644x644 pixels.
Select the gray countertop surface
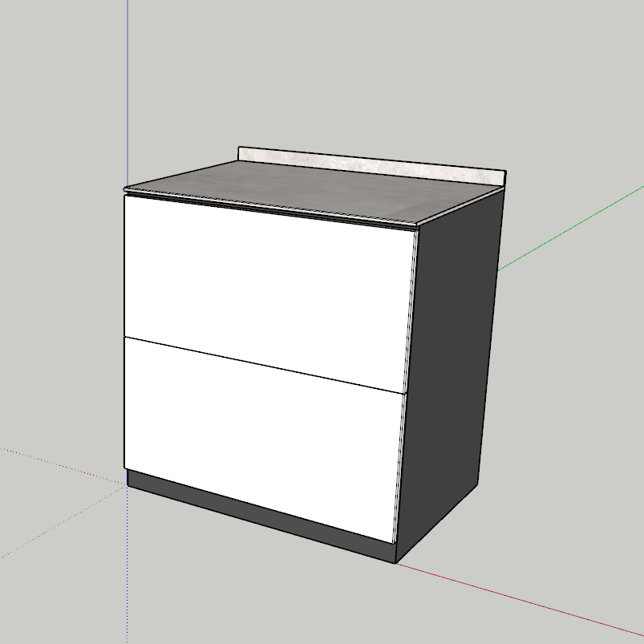point(314,191)
